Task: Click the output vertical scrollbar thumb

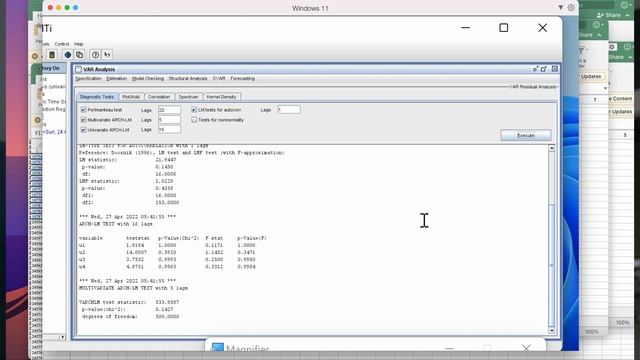Action: 551,264
